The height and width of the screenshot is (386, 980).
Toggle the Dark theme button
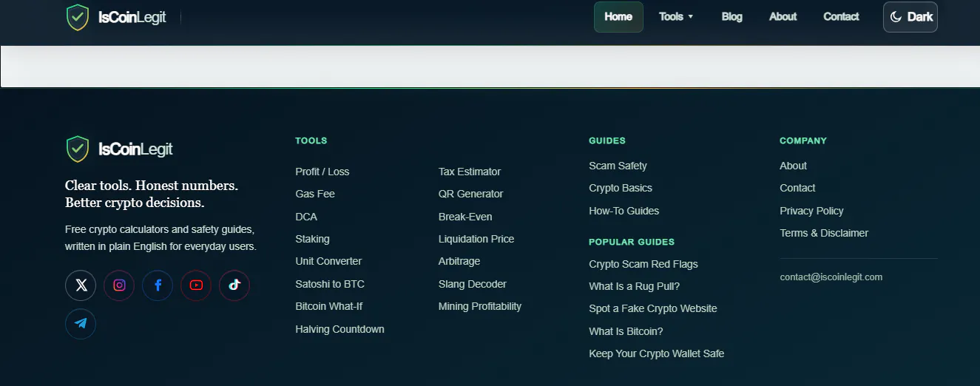910,17
